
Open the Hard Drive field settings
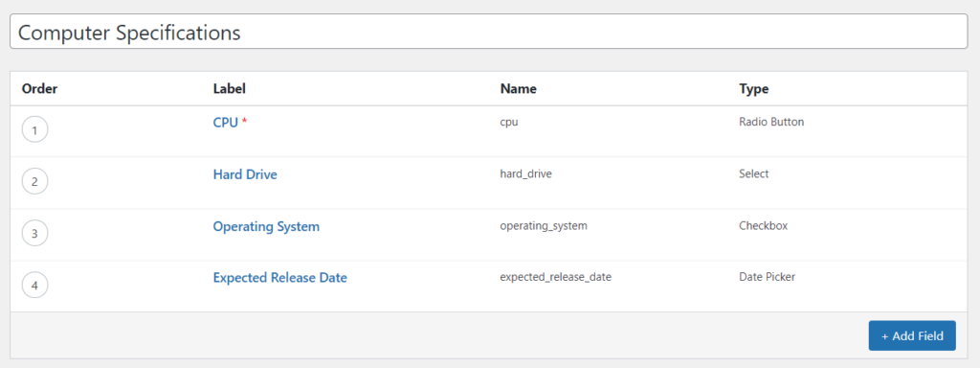[x=245, y=174]
